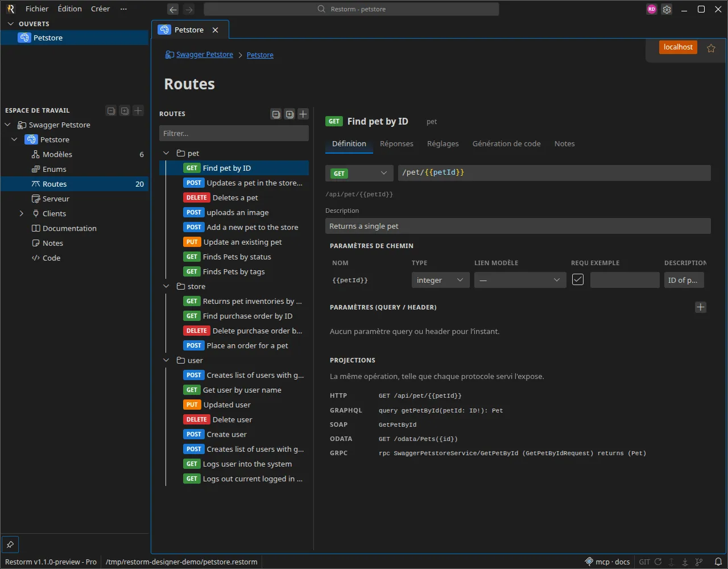Open Documentation in the workspace tree
The height and width of the screenshot is (569, 728).
point(75,228)
